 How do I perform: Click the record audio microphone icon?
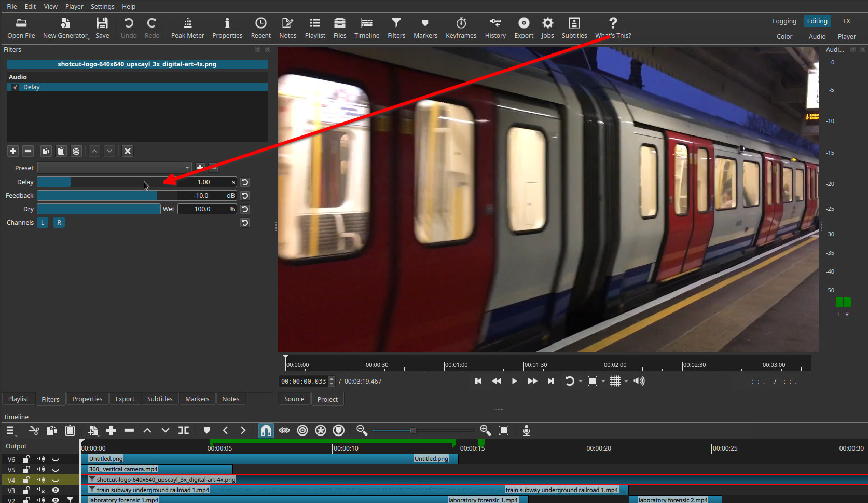pyautogui.click(x=526, y=430)
